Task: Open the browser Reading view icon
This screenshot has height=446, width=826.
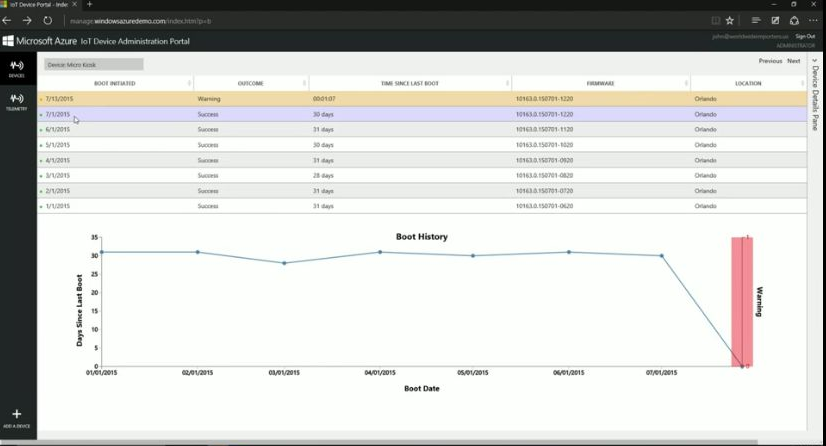Action: click(715, 20)
